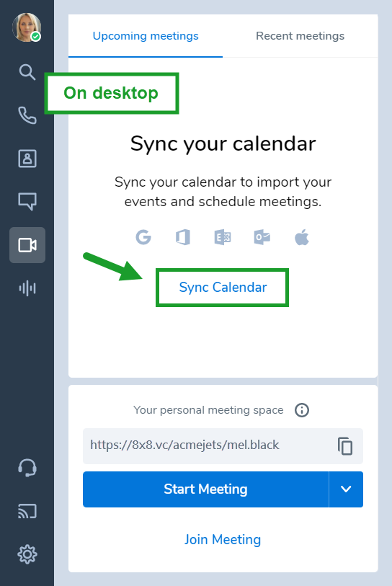Image resolution: width=392 pixels, height=586 pixels.
Task: Click the profile avatar picture
Action: point(27,27)
